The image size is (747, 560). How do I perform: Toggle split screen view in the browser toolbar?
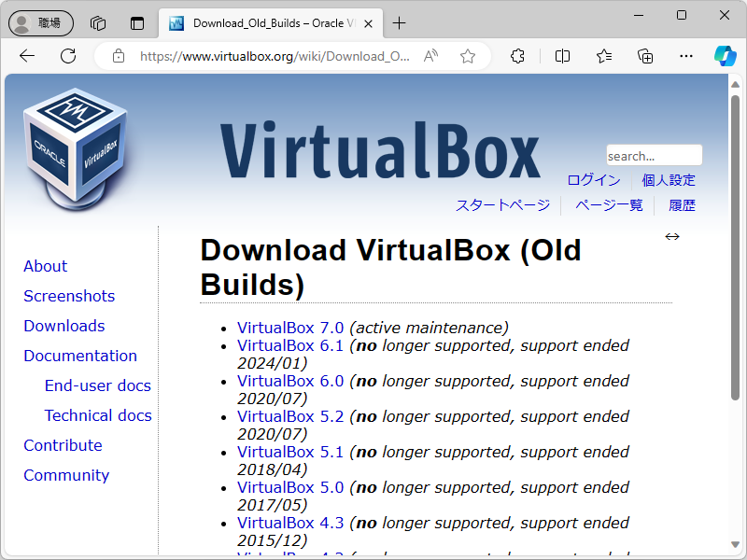pos(562,56)
